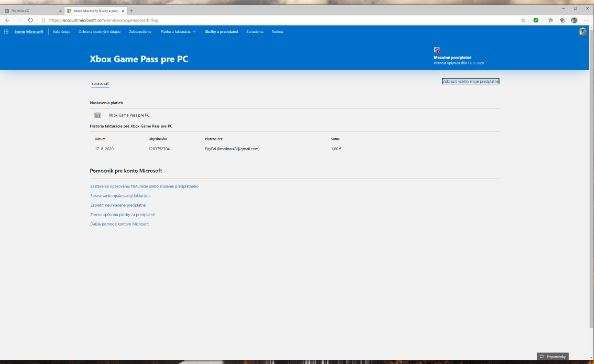This screenshot has width=594, height=364.
Task: Open the Microsoft app launcher grid
Action: pos(6,32)
